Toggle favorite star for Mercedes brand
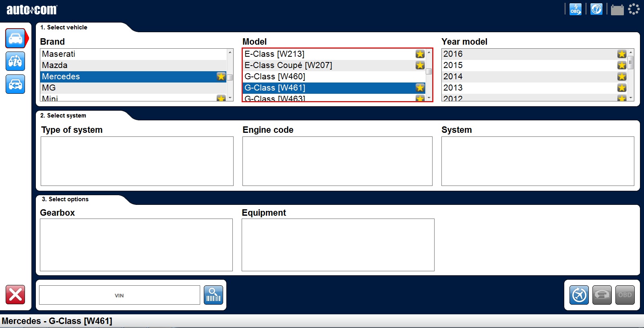644x328 pixels. point(221,76)
